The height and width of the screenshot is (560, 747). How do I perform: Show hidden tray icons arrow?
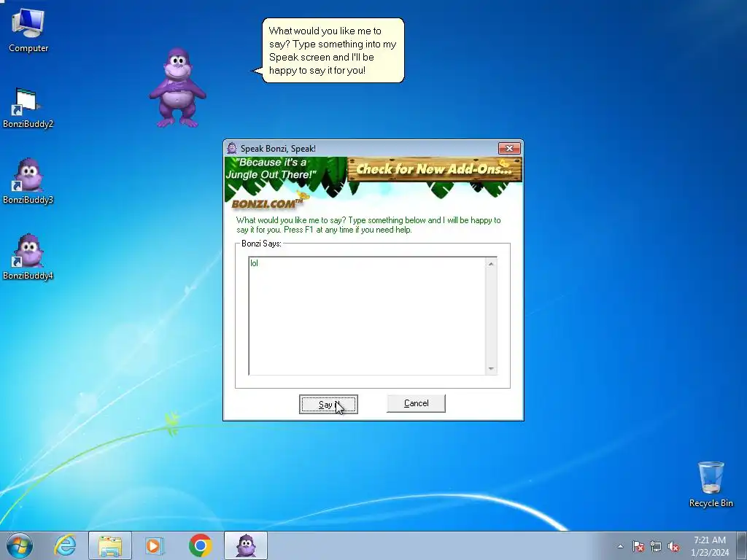pyautogui.click(x=620, y=546)
